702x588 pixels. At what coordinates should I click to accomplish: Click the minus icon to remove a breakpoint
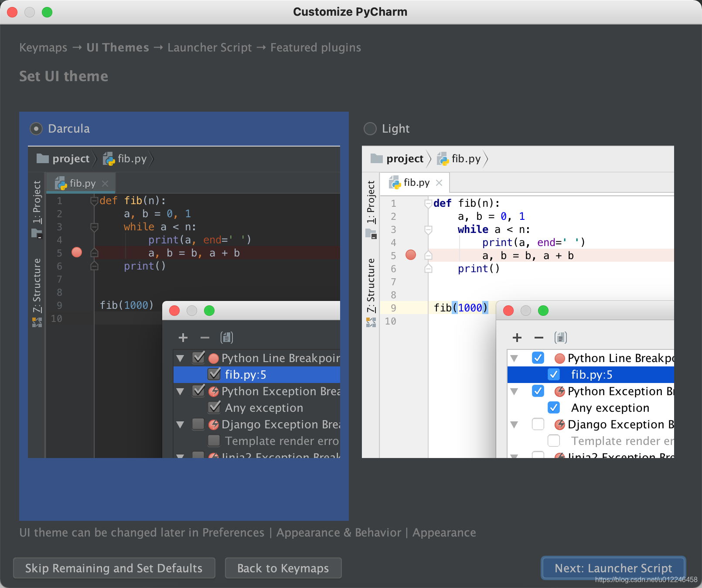204,337
